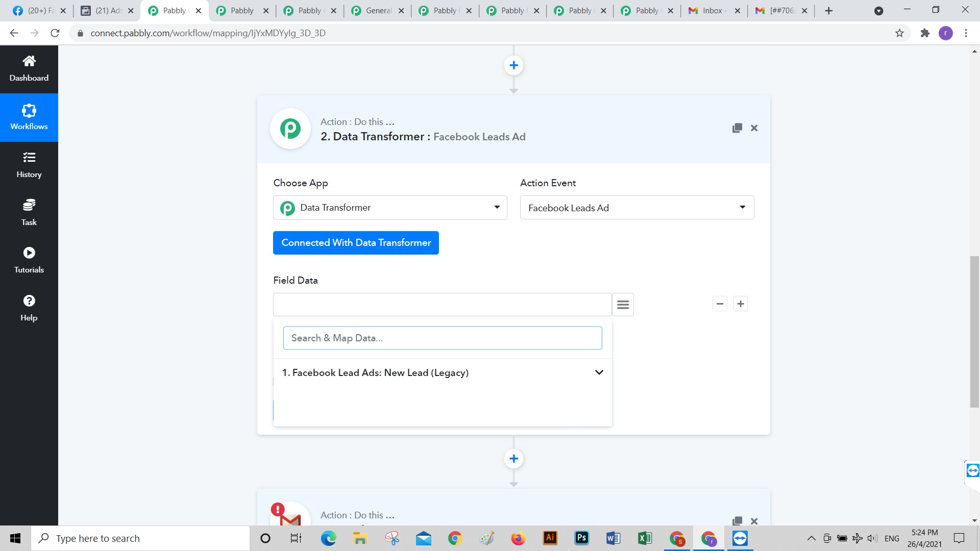Reload the current page

tap(55, 33)
